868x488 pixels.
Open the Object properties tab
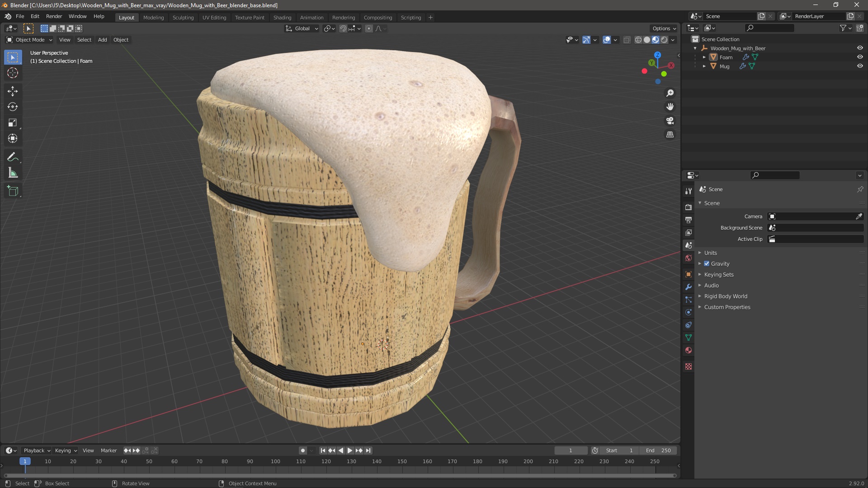pyautogui.click(x=689, y=274)
